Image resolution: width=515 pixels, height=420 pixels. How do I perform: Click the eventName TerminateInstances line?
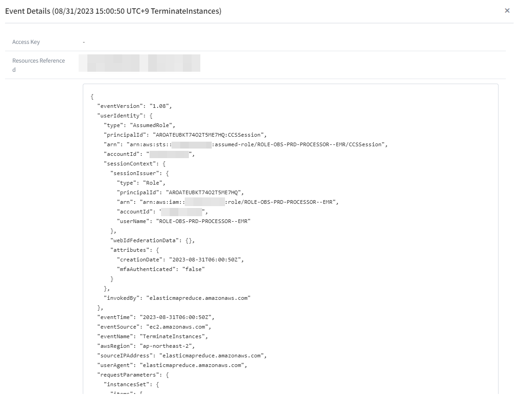pyautogui.click(x=152, y=336)
